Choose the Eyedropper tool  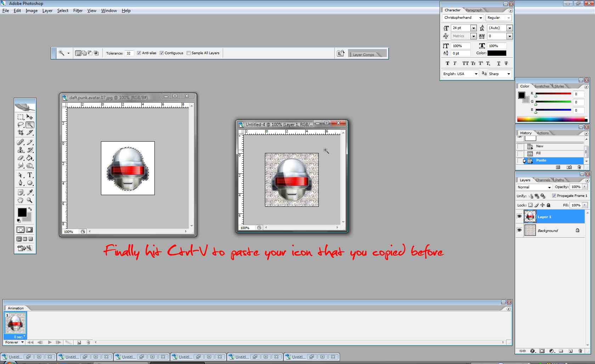[x=30, y=192]
